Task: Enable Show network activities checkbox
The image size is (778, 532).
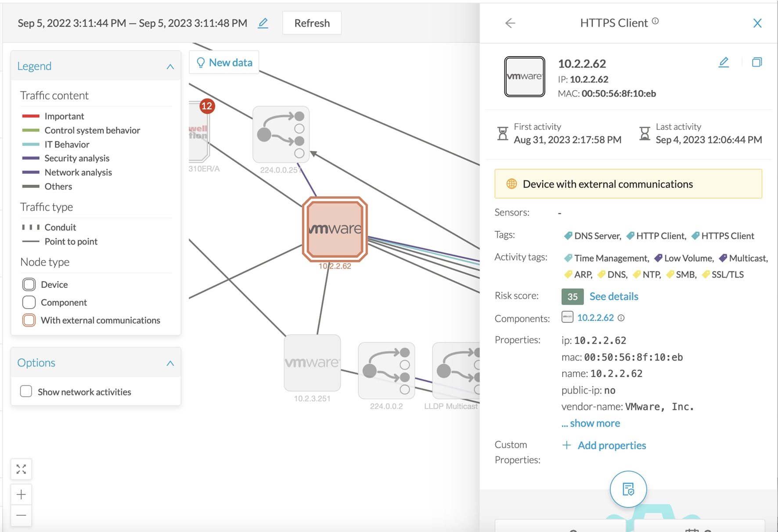Action: 26,391
